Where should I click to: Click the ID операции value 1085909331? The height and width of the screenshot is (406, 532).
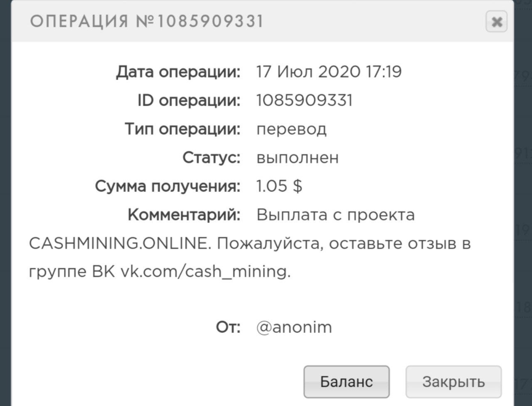click(304, 101)
